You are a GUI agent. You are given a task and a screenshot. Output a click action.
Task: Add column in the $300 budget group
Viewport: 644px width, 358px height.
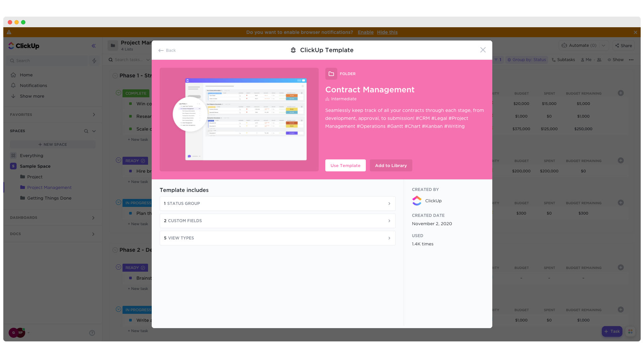[620, 203]
